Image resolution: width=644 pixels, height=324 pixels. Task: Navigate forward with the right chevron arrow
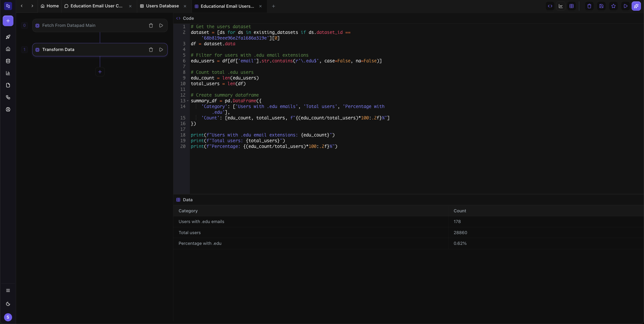click(x=32, y=6)
